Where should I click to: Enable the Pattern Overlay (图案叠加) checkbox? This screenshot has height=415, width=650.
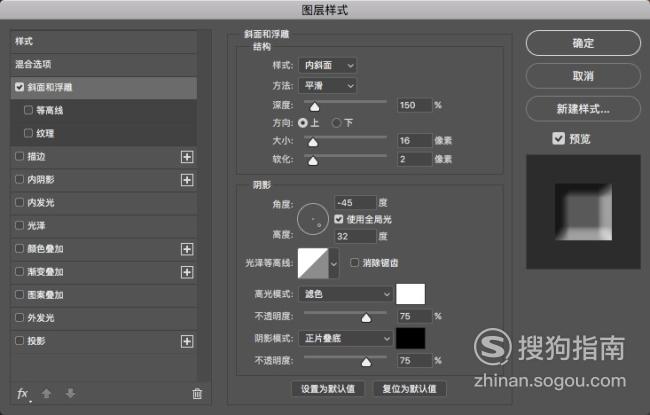19,295
